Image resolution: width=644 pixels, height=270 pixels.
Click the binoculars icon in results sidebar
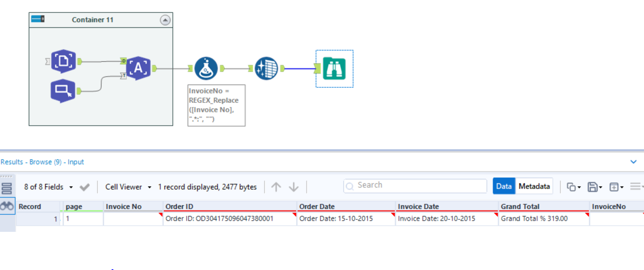pyautogui.click(x=8, y=205)
